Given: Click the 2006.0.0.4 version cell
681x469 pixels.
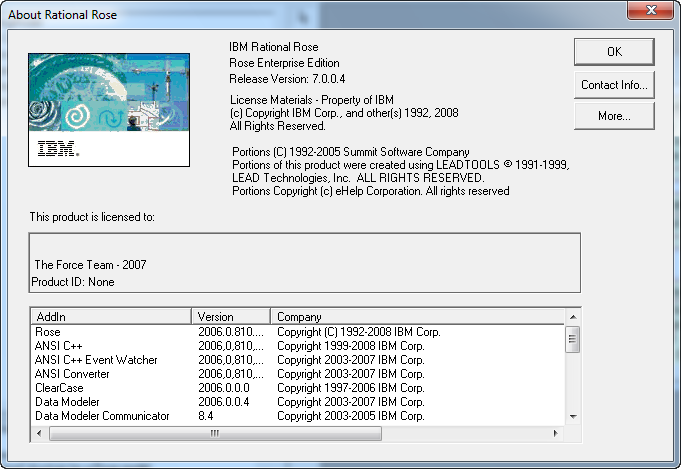Looking at the screenshot, I should click(224, 401).
